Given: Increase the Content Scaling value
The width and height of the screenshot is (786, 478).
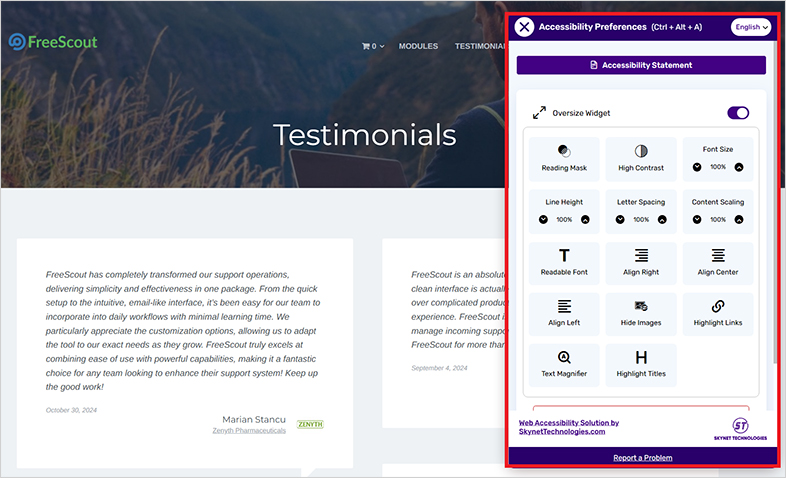Looking at the screenshot, I should pyautogui.click(x=739, y=219).
